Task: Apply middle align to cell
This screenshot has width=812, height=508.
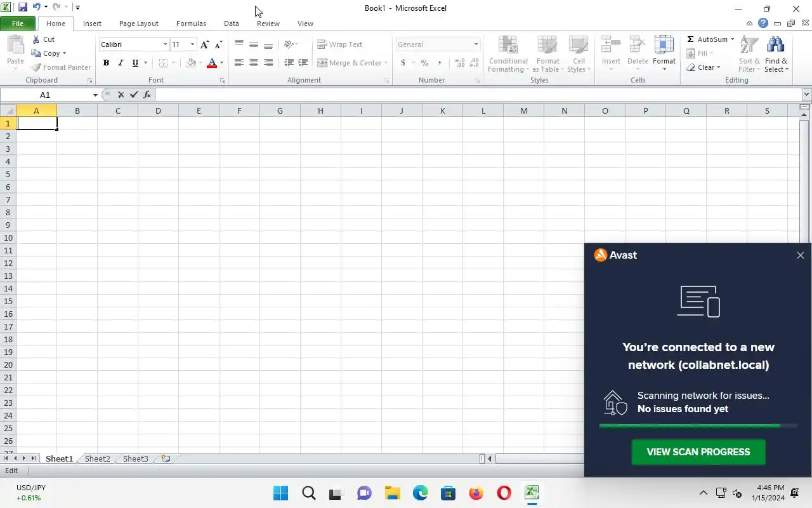Action: [254, 44]
